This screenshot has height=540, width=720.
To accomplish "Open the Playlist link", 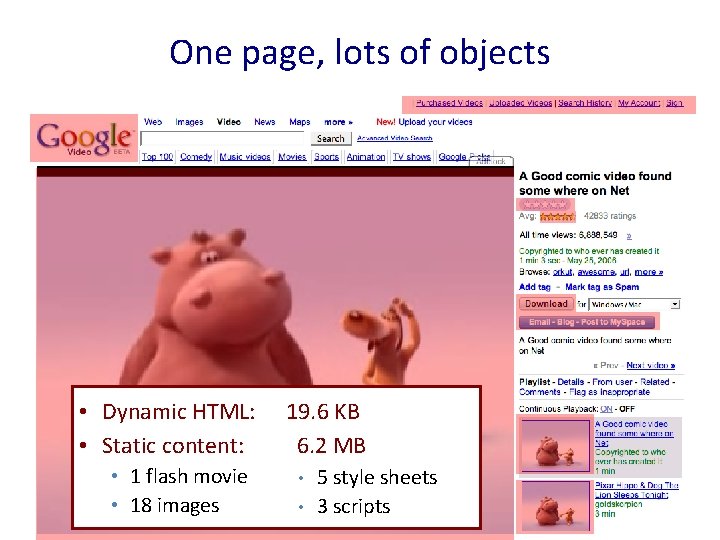I will (x=535, y=382).
